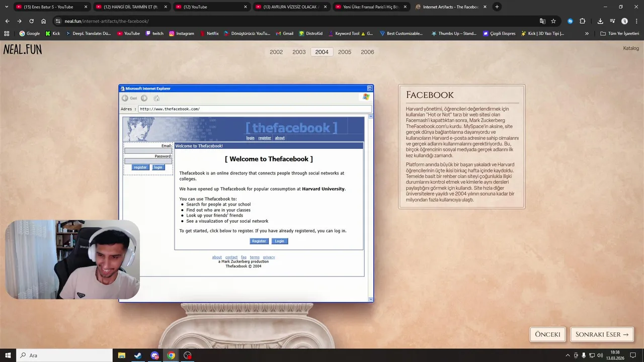Open the downloads icon
Screen dimensions: 644x362
tap(600, 21)
